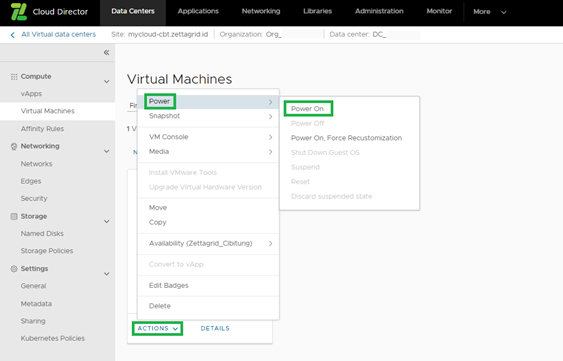Collapse the sidebar with double-chevron icon
The width and height of the screenshot is (563, 361).
click(x=106, y=52)
